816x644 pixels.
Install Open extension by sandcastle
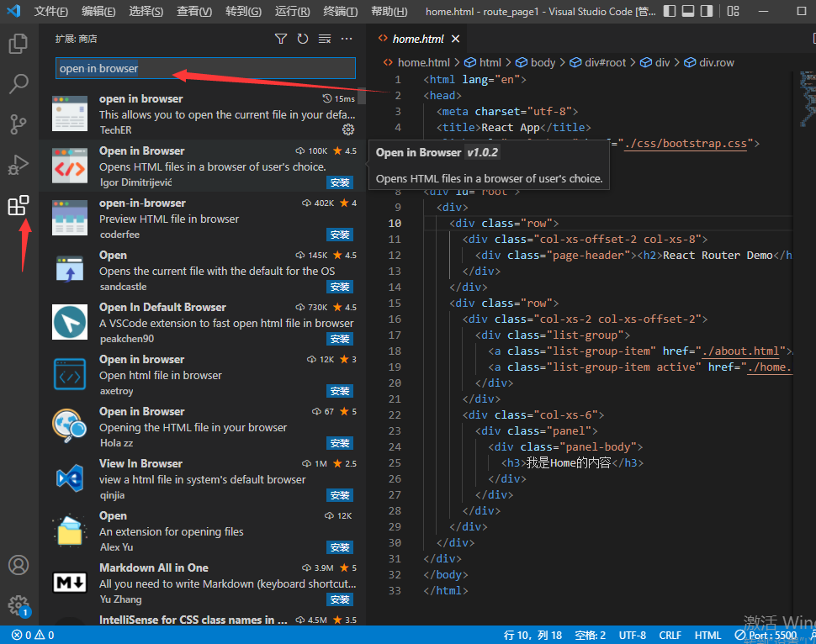click(x=340, y=287)
